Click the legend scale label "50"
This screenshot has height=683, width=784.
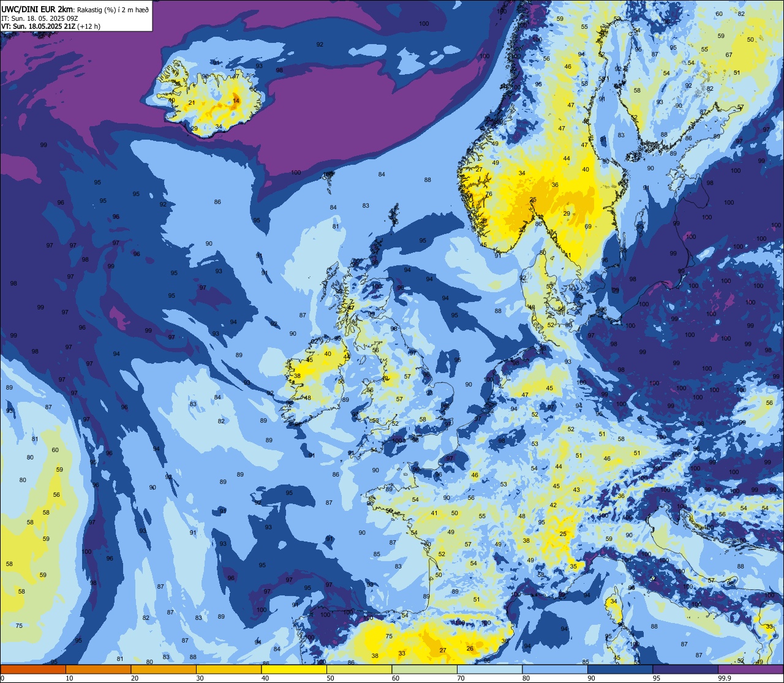[330, 678]
